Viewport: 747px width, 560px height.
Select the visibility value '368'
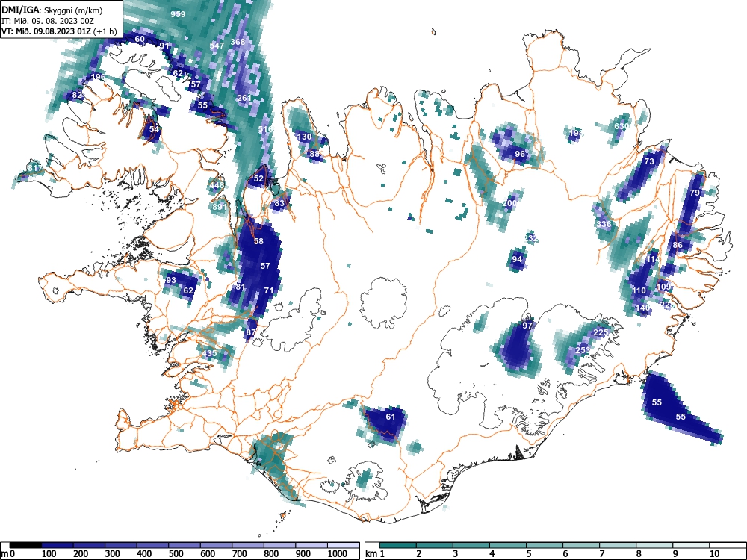coord(238,41)
